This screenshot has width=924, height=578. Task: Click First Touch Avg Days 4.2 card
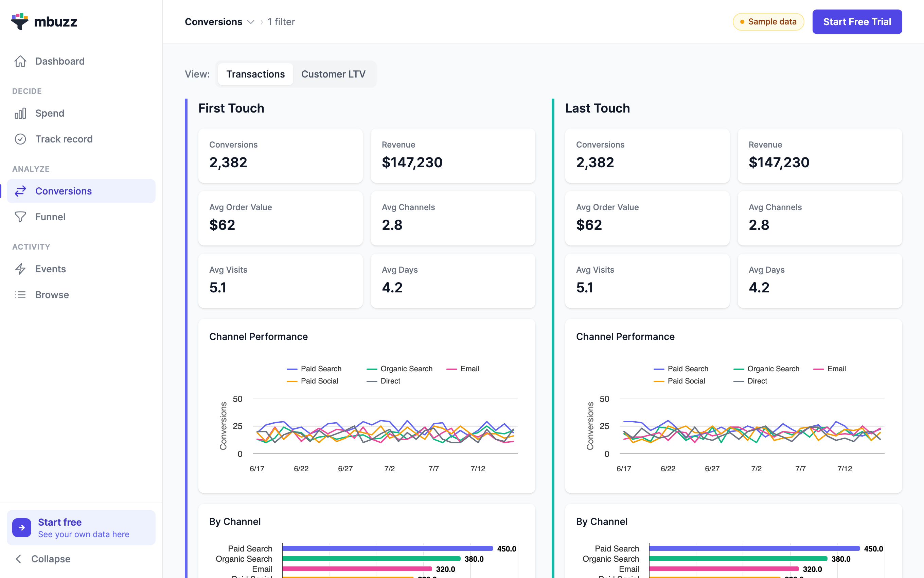coord(453,281)
